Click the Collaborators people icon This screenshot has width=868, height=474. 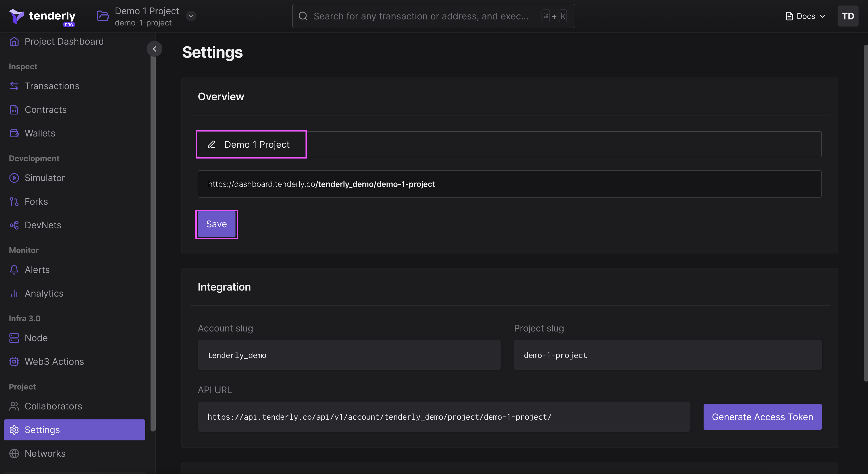point(14,406)
